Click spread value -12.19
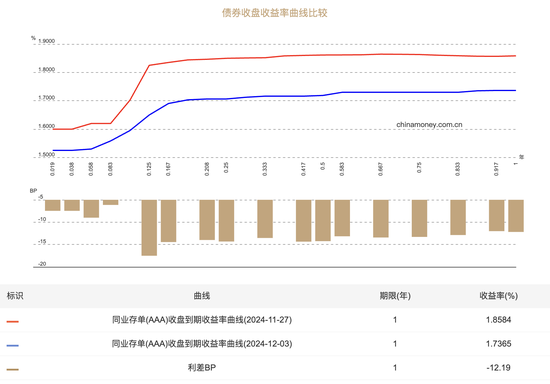This screenshot has height=384, width=550. (498, 368)
